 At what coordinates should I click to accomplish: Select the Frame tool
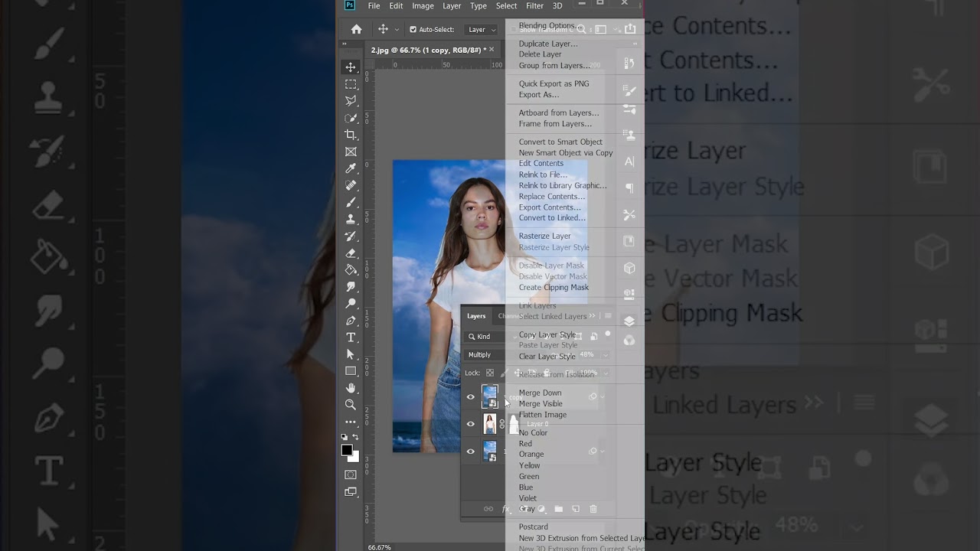pyautogui.click(x=351, y=152)
